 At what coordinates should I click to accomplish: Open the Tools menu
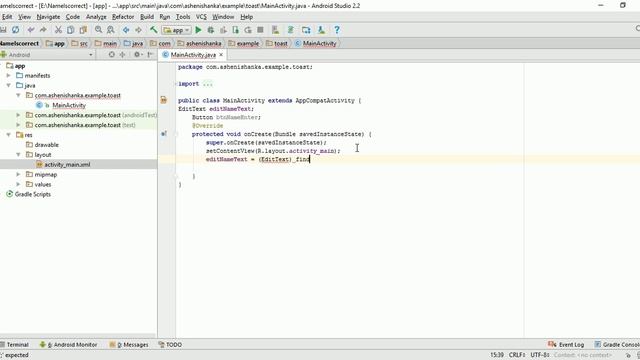(x=183, y=17)
